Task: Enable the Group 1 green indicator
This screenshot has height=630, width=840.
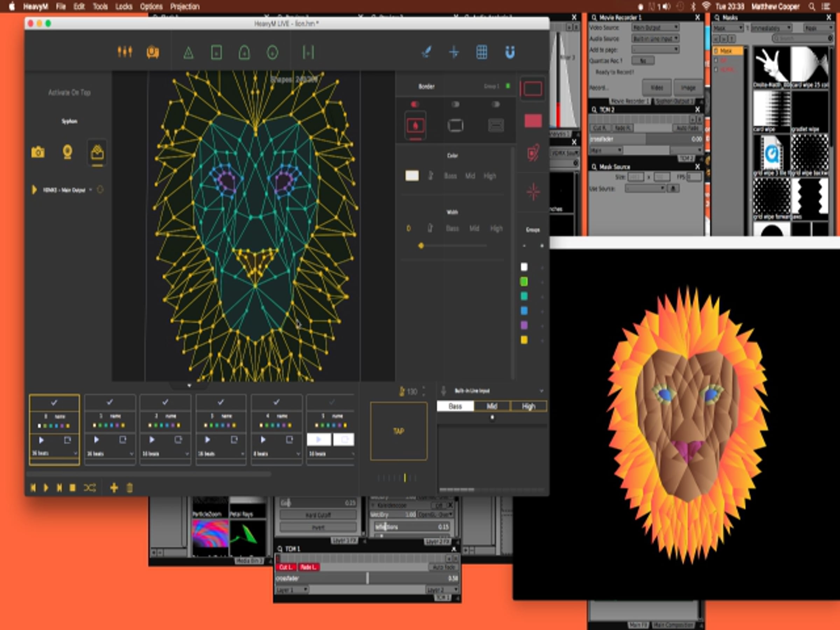Action: [508, 86]
